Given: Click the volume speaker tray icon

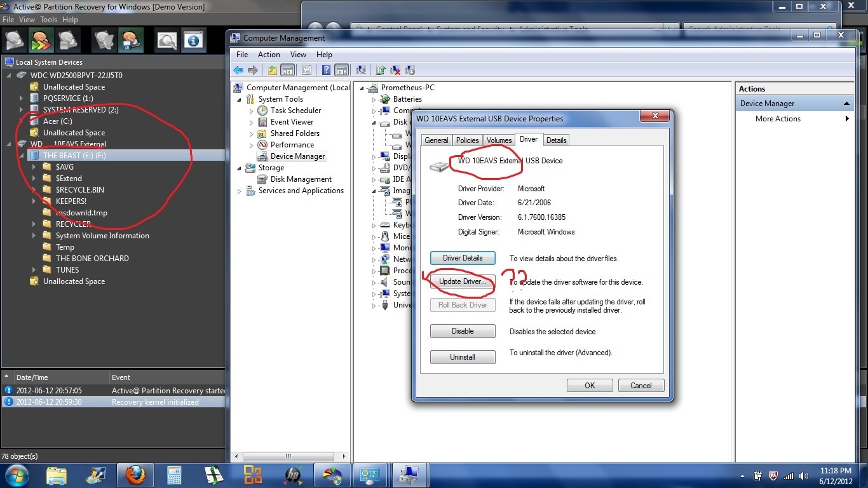Looking at the screenshot, I should tap(804, 476).
